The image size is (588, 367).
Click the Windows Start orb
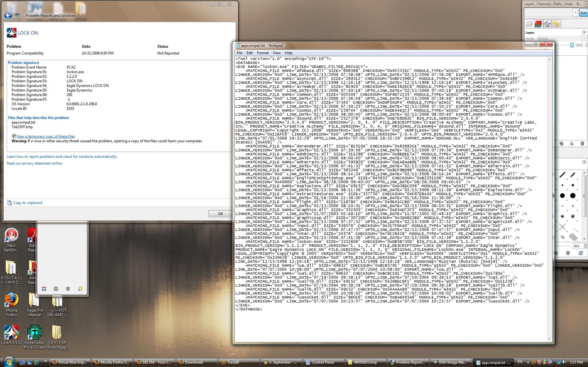9,362
